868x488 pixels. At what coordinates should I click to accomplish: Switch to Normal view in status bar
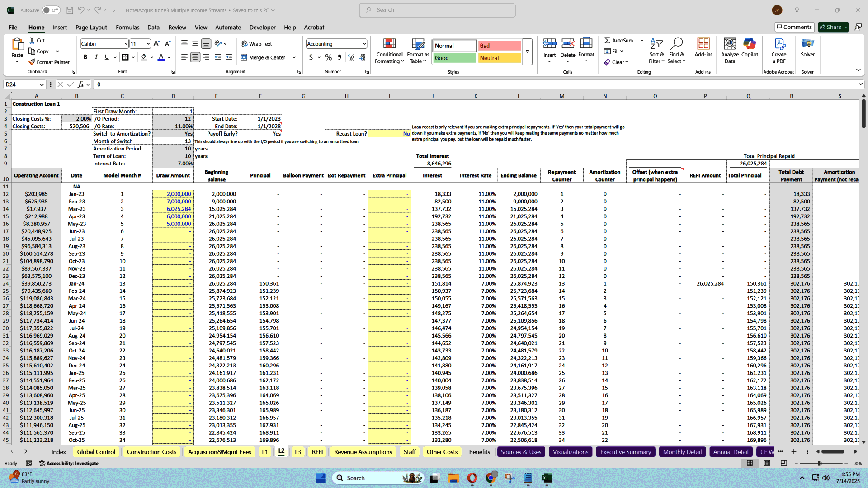(750, 463)
